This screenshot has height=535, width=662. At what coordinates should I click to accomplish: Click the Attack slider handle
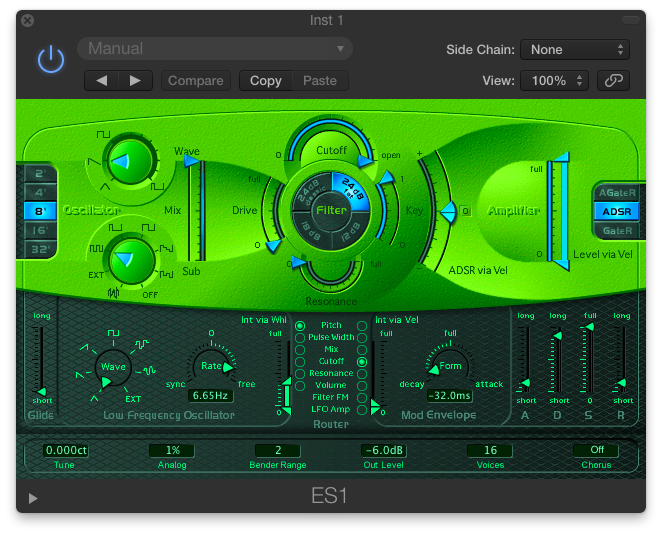pyautogui.click(x=526, y=383)
